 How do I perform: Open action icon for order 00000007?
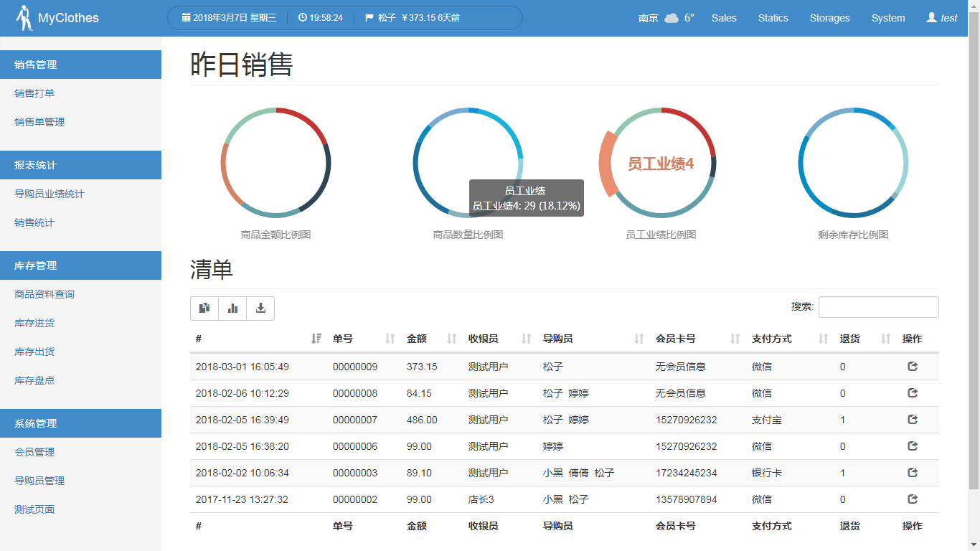click(913, 420)
